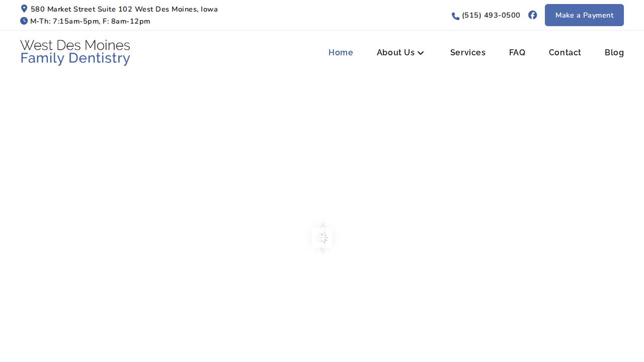Click the office hours text

coord(90,21)
